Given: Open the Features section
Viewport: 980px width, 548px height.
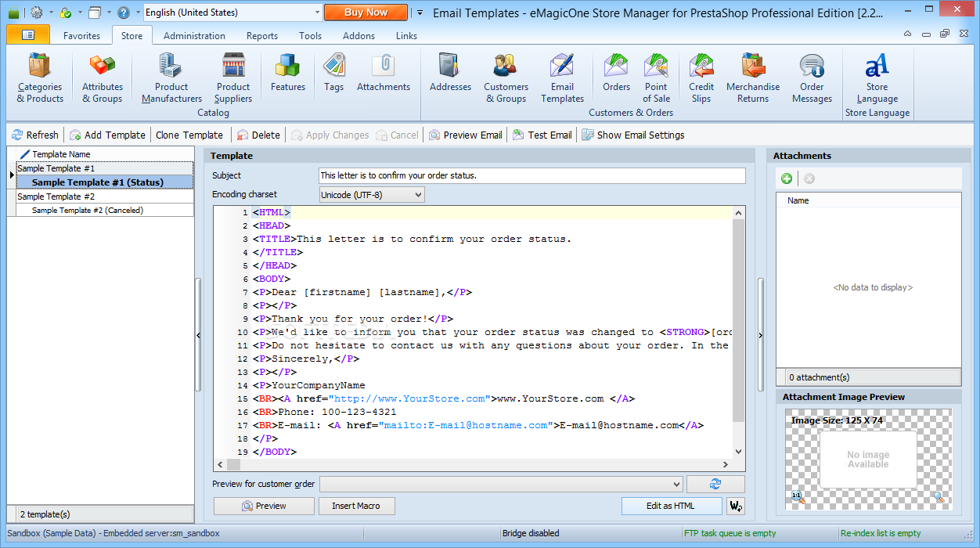Looking at the screenshot, I should click(x=288, y=72).
